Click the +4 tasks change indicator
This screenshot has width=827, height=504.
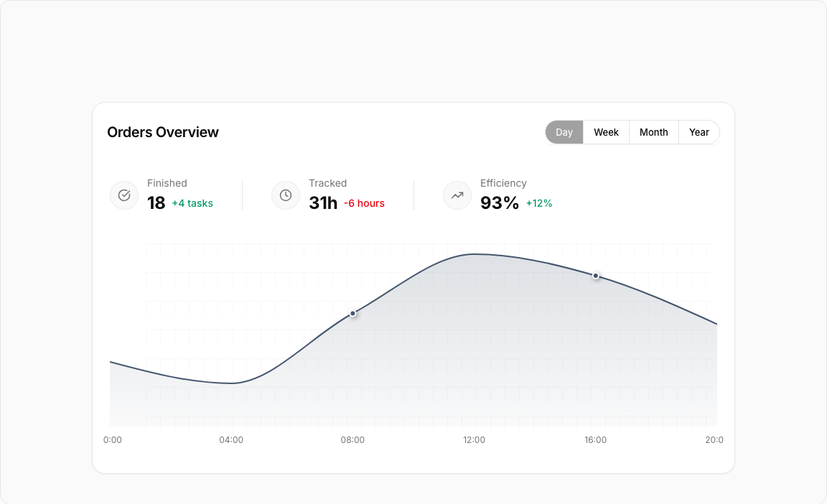(x=192, y=203)
